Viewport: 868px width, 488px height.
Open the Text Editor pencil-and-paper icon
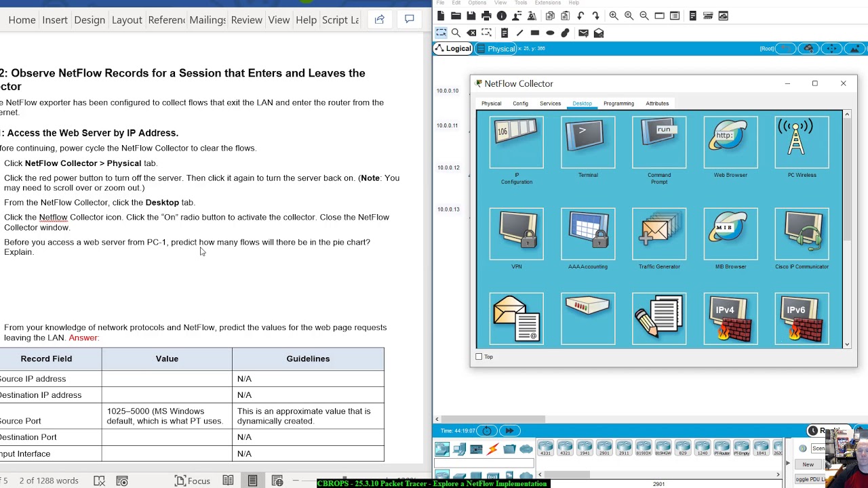[659, 319]
